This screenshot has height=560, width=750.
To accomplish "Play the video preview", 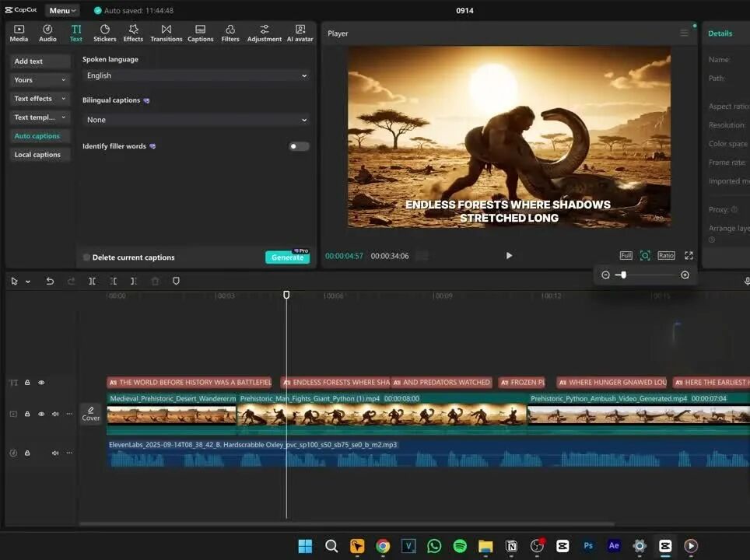I will click(509, 255).
